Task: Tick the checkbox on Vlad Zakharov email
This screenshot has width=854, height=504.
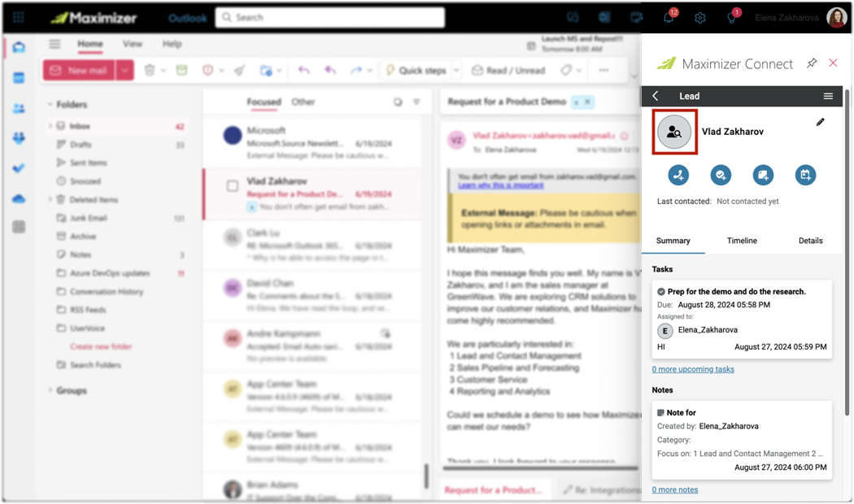Action: (x=233, y=186)
